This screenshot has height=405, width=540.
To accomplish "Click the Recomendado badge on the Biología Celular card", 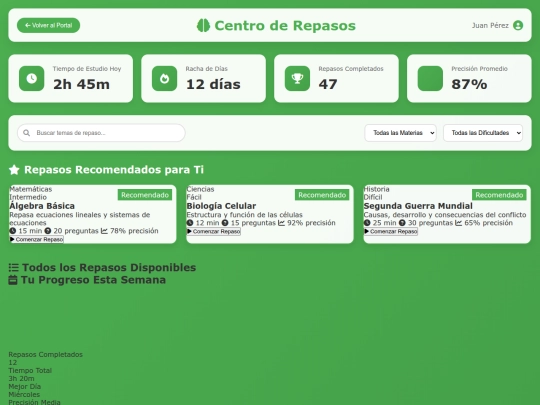I will 322,195.
